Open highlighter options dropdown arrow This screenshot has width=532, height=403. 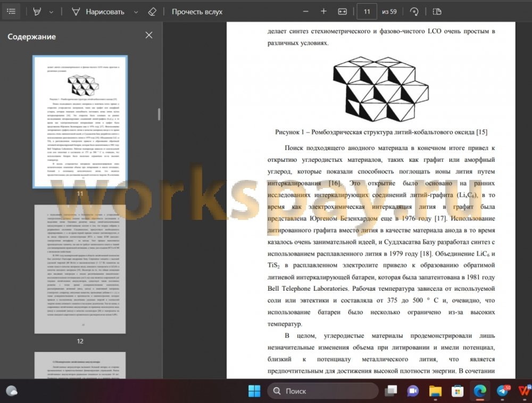(51, 12)
